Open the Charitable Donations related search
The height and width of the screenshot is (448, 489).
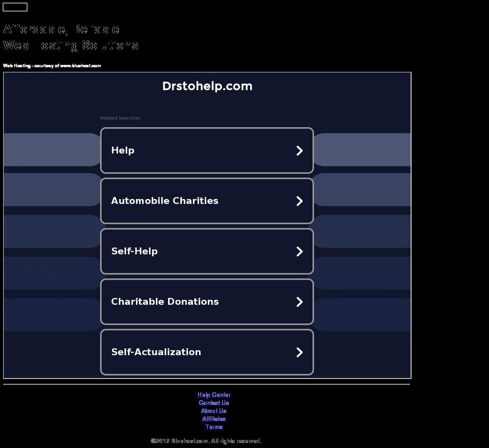pyautogui.click(x=207, y=301)
